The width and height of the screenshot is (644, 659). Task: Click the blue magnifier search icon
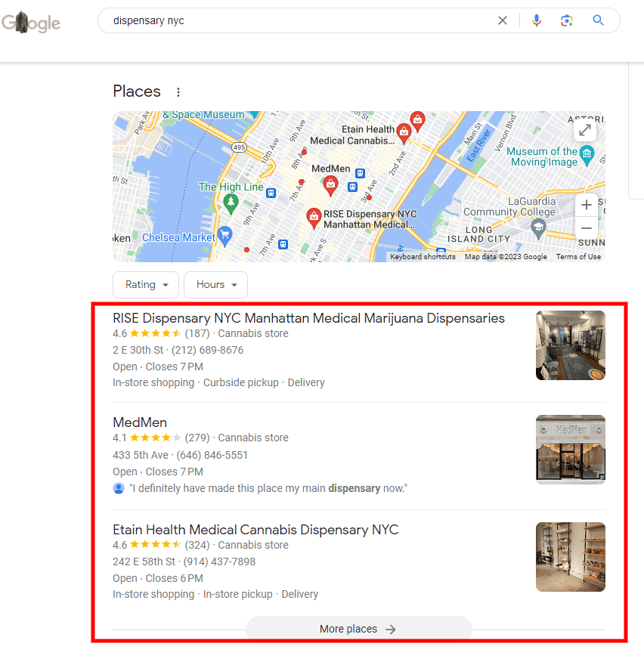click(x=598, y=20)
